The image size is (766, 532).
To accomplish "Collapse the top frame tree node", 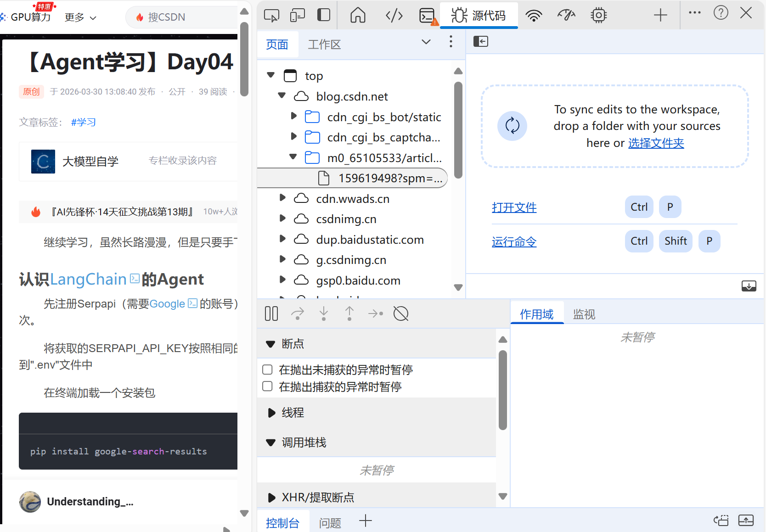I will point(271,75).
